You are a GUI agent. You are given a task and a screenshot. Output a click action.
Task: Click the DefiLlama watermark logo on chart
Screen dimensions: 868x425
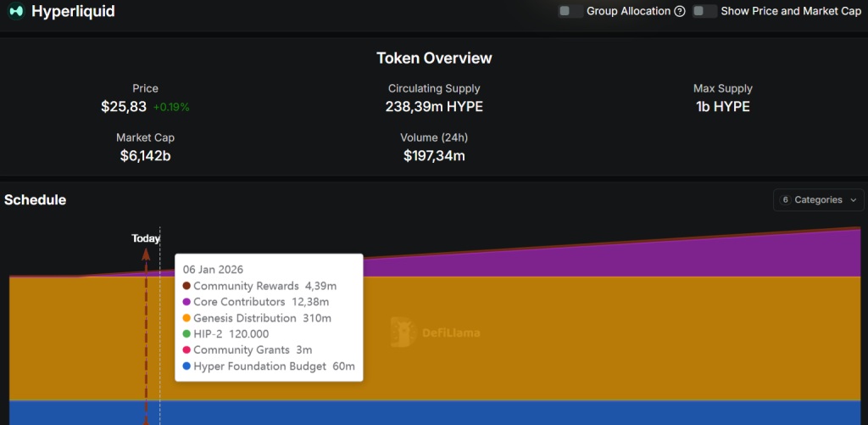[403, 333]
